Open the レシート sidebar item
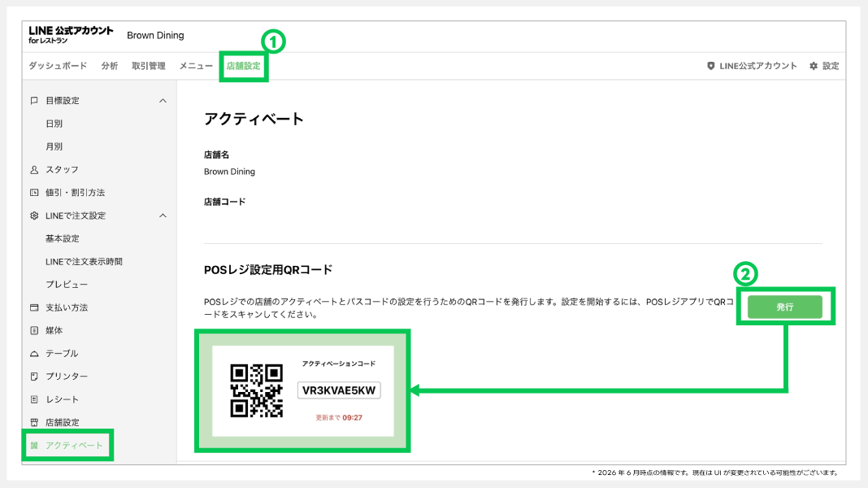 [x=62, y=399]
